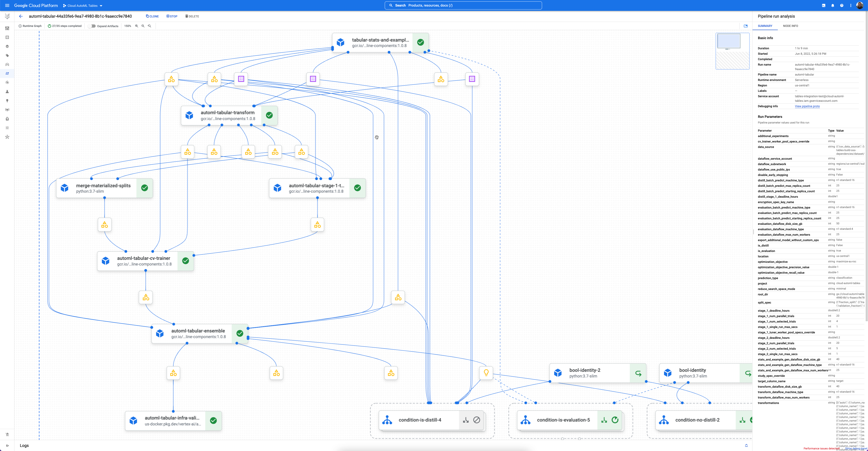Switch to the NODE INFO tab
The height and width of the screenshot is (451, 868).
pyautogui.click(x=790, y=26)
